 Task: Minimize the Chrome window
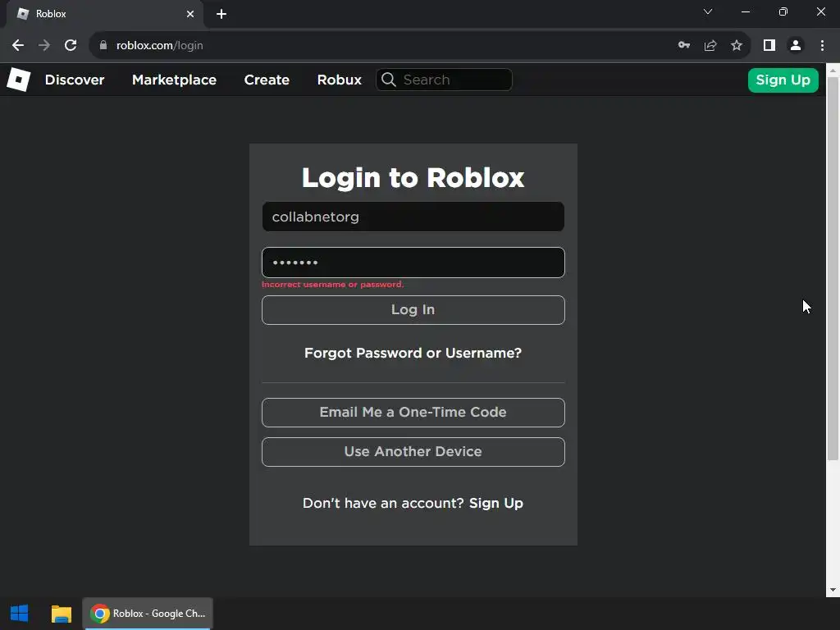tap(745, 11)
